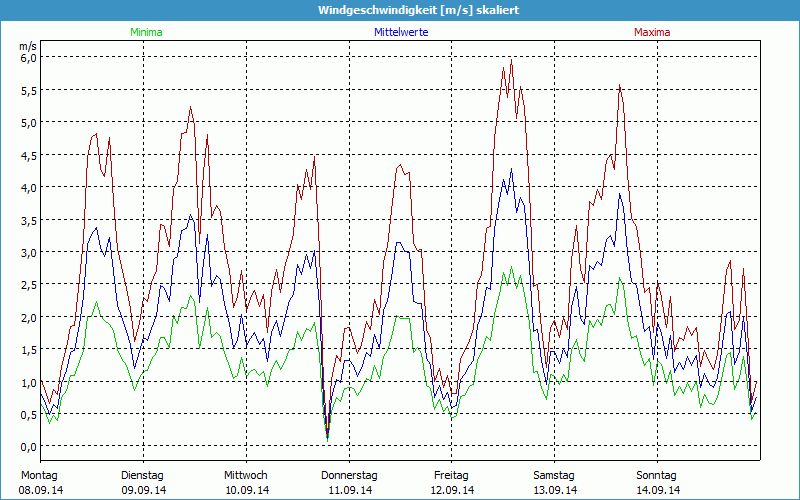Click the Dienstag day label
This screenshot has height=500, width=800.
(x=142, y=476)
